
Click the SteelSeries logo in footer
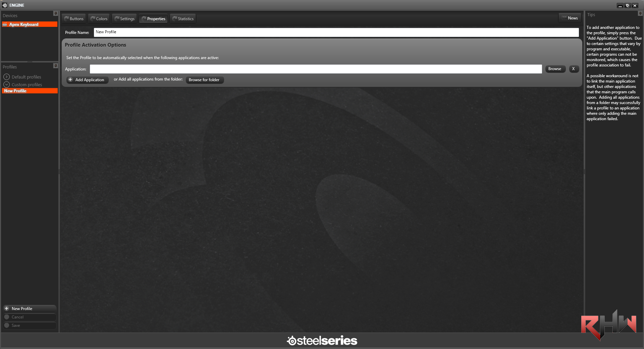coord(322,340)
